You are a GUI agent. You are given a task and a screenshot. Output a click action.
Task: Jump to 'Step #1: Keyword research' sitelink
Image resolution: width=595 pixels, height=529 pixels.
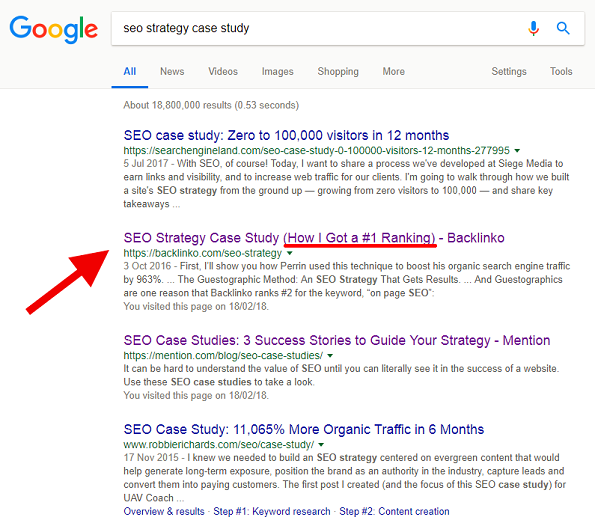coord(272,512)
